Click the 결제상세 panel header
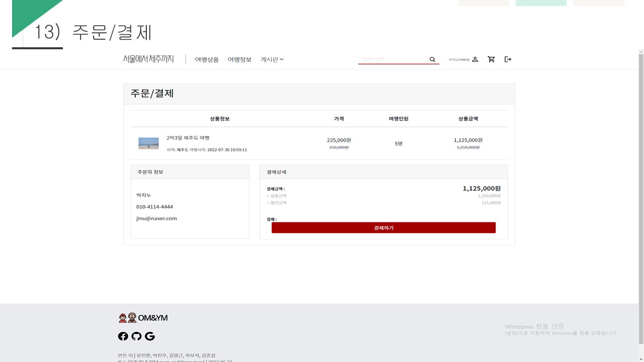 (383, 172)
